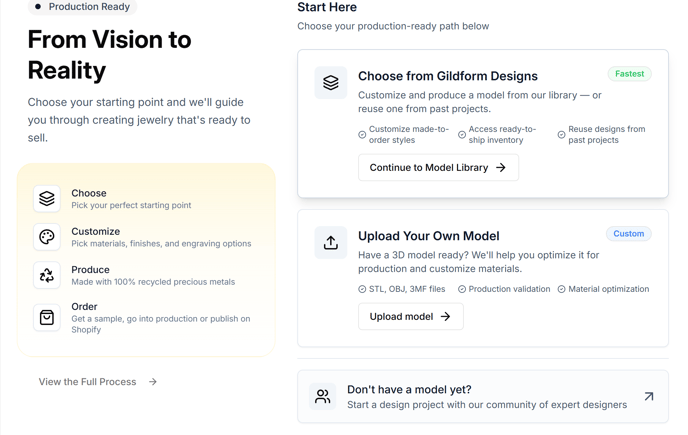Click the Custom badge
688x435 pixels.
[x=628, y=234]
